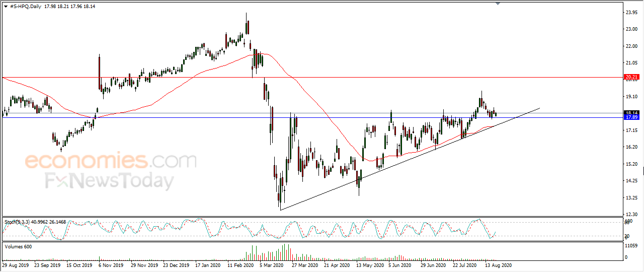
Task: Click the 21 Apr 2020 date label
Action: click(x=337, y=264)
